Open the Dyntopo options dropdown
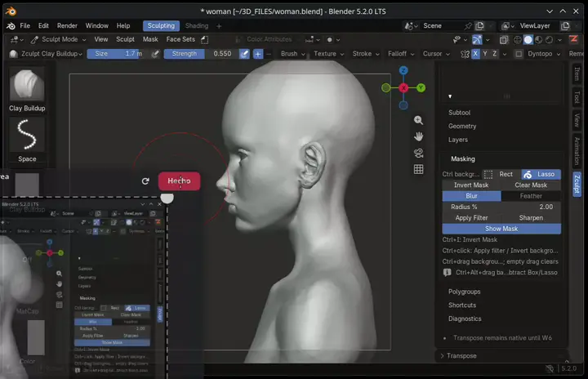The height and width of the screenshot is (379, 588). point(544,54)
